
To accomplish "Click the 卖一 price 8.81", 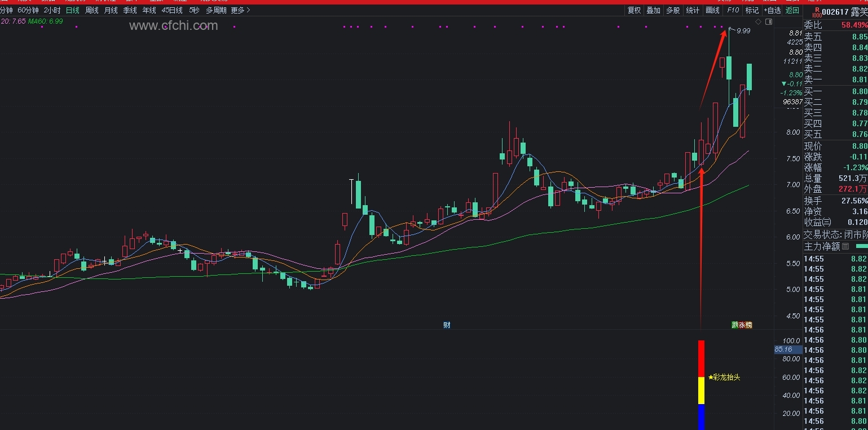I will pyautogui.click(x=860, y=79).
